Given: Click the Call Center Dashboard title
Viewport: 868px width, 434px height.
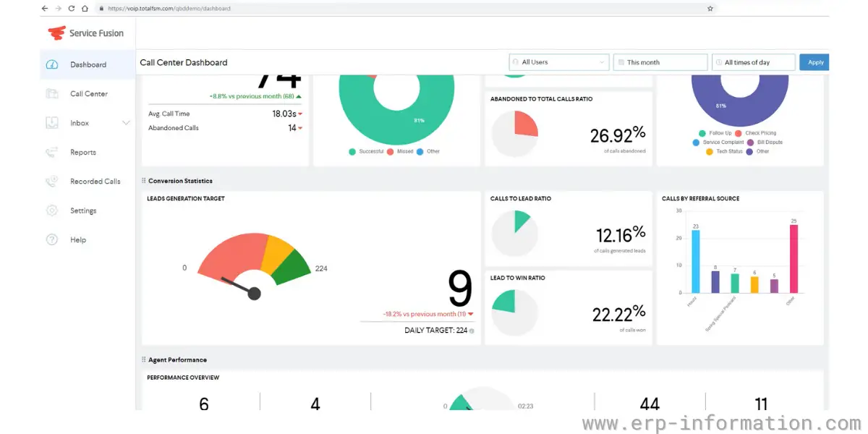Looking at the screenshot, I should 184,62.
